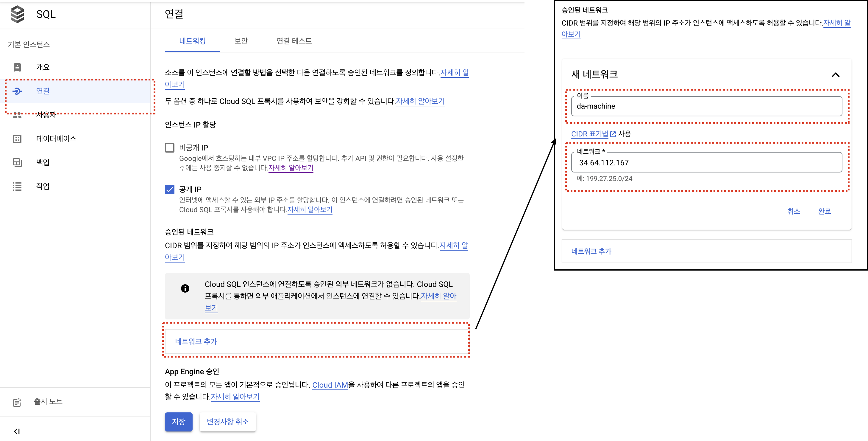Open 데이터베이스 in the left menu
868x441 pixels.
pyautogui.click(x=56, y=139)
